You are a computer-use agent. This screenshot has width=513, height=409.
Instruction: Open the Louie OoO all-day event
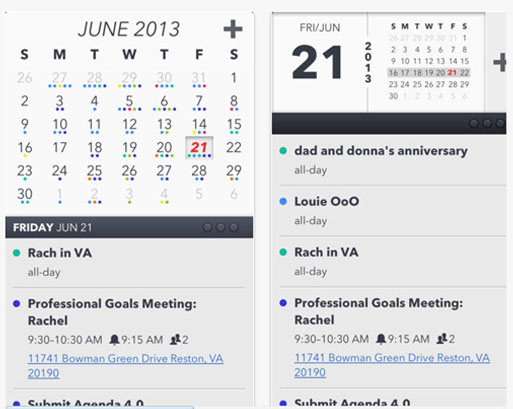392,211
